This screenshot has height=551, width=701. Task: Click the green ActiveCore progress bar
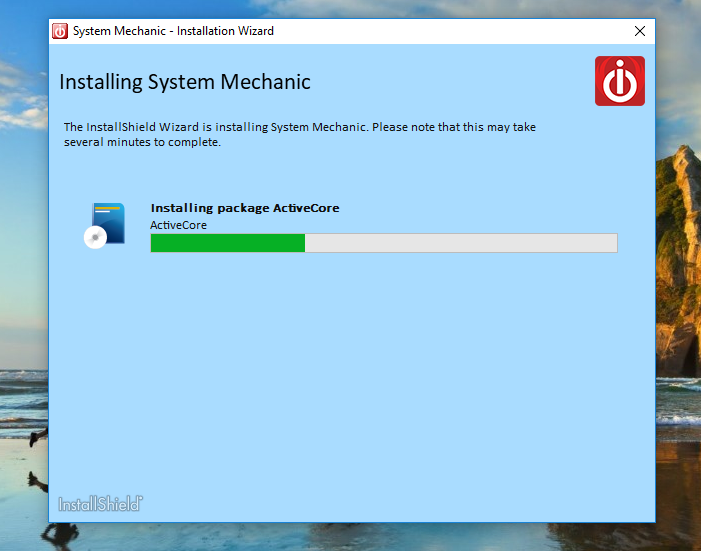point(384,243)
